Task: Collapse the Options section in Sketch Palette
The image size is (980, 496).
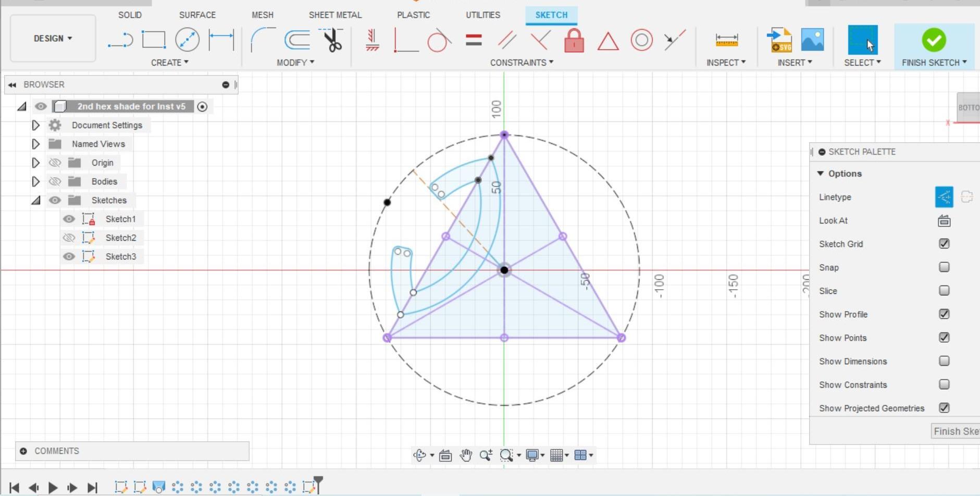Action: tap(821, 173)
